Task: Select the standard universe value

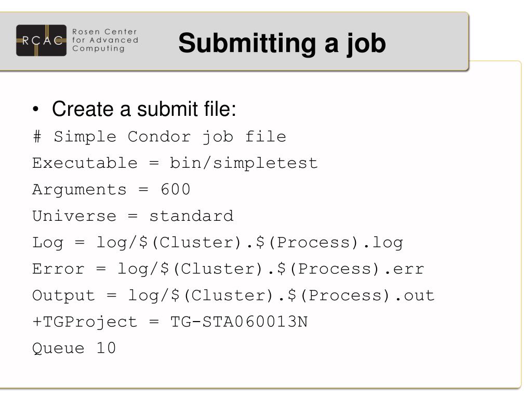Action: [191, 216]
